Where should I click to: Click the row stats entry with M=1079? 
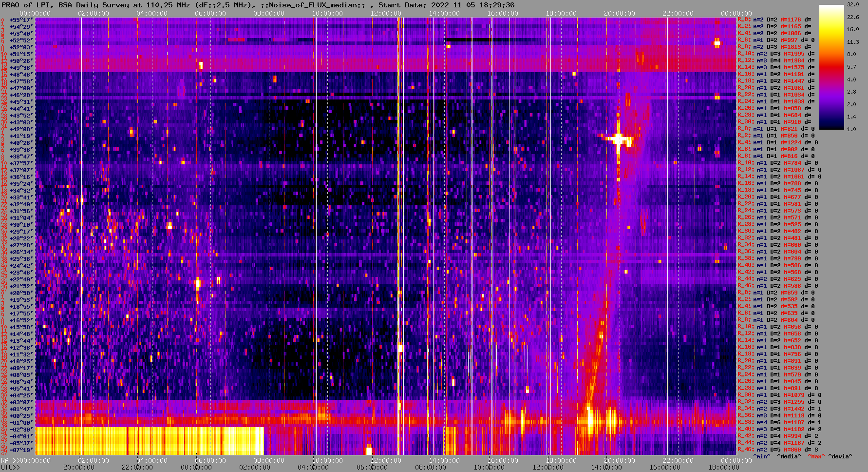point(779,395)
